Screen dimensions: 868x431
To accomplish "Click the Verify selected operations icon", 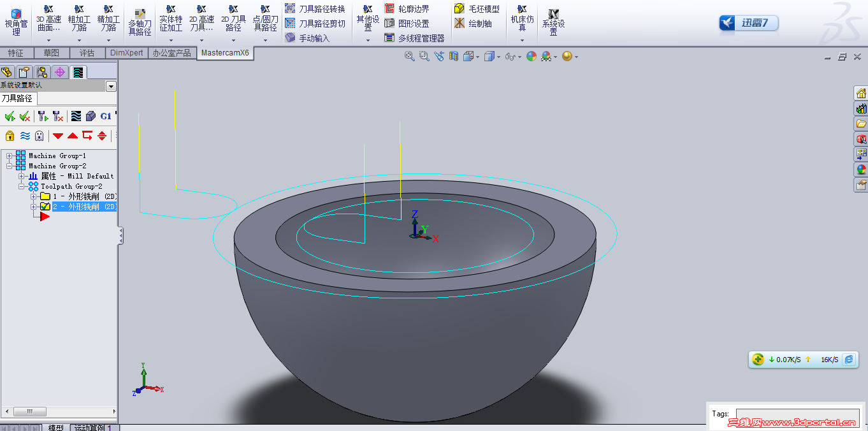I will (x=90, y=116).
